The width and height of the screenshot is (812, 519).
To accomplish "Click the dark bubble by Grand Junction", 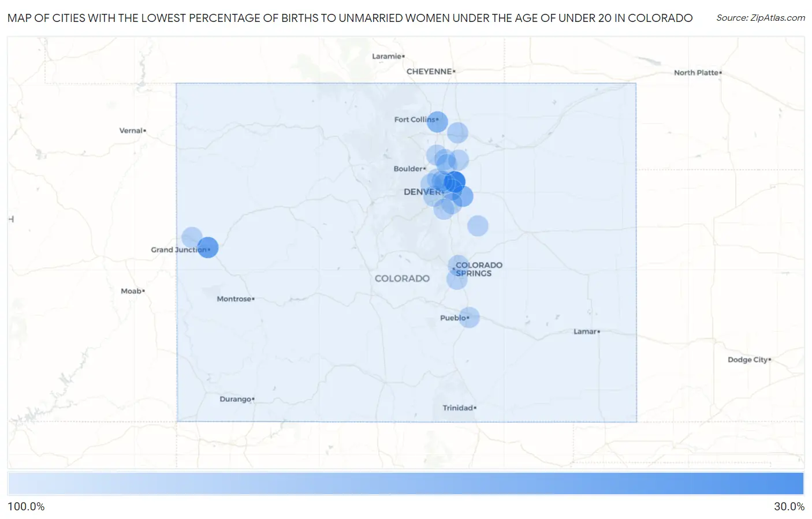I will pyautogui.click(x=208, y=247).
